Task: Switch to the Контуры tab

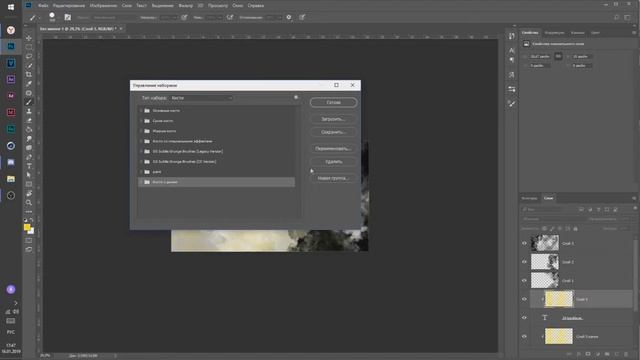Action: 529,198
